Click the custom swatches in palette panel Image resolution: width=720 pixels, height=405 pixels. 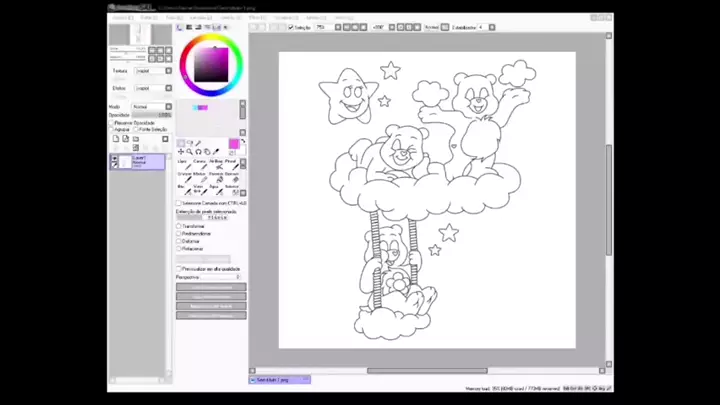(200, 107)
